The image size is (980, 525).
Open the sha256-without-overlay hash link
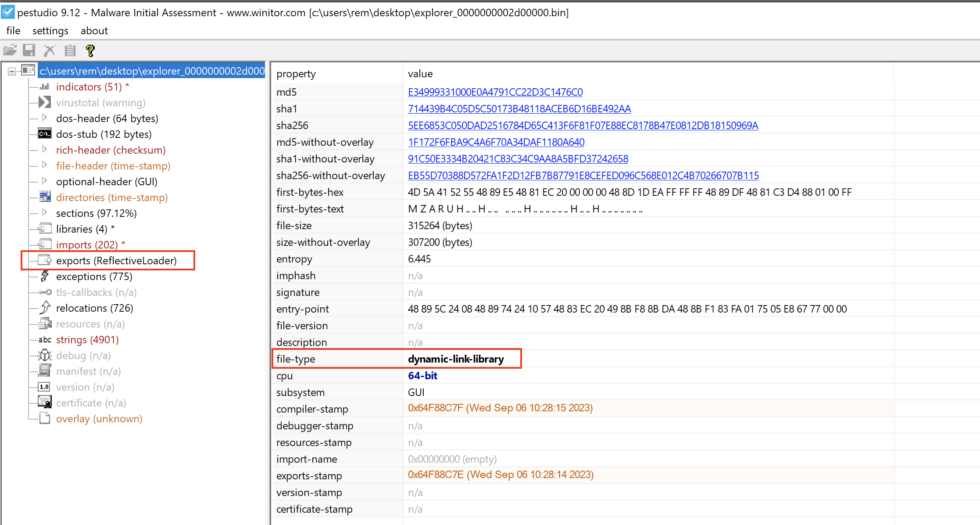[x=583, y=176]
